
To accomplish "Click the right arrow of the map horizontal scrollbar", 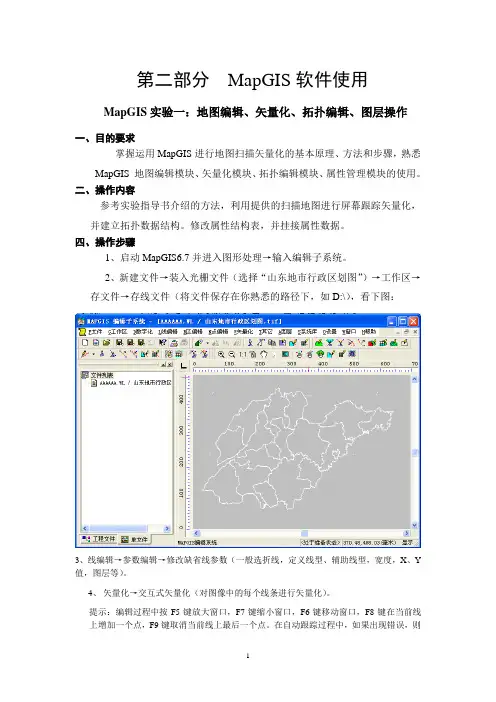I will click(x=406, y=533).
